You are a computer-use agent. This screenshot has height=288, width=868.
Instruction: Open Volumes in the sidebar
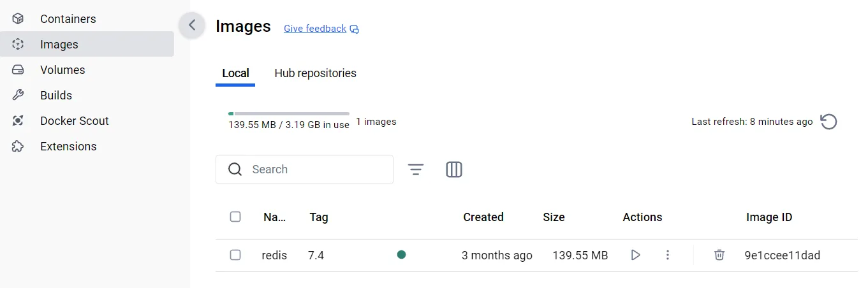point(87,70)
